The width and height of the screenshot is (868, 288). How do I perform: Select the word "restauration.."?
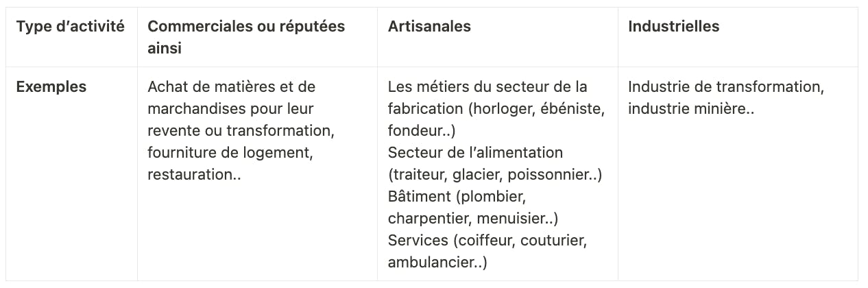(194, 175)
